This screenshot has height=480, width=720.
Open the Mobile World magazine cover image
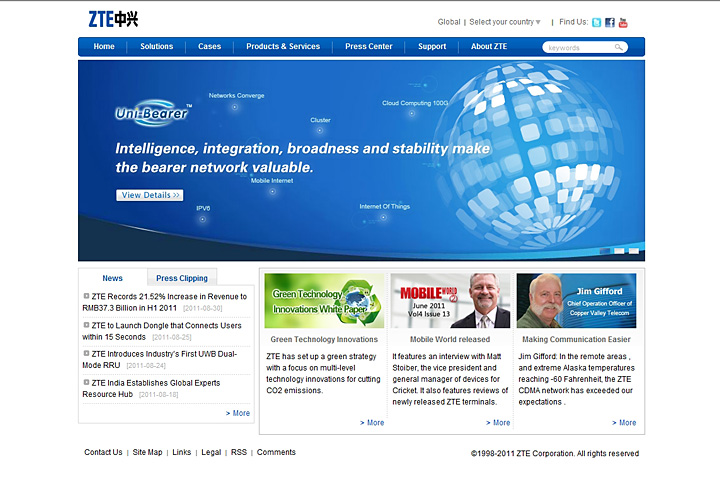point(450,301)
